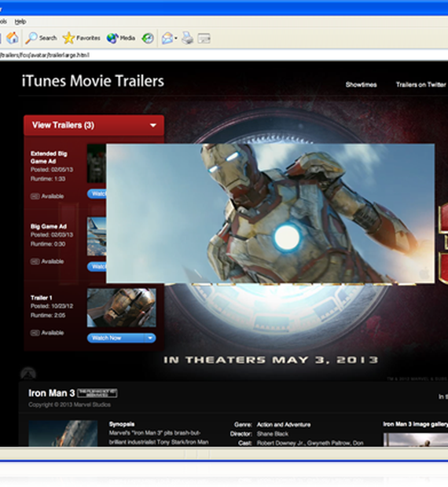The width and height of the screenshot is (448, 487).
Task: Click captions icon beside Trailer 1 Available
Action: (35, 333)
